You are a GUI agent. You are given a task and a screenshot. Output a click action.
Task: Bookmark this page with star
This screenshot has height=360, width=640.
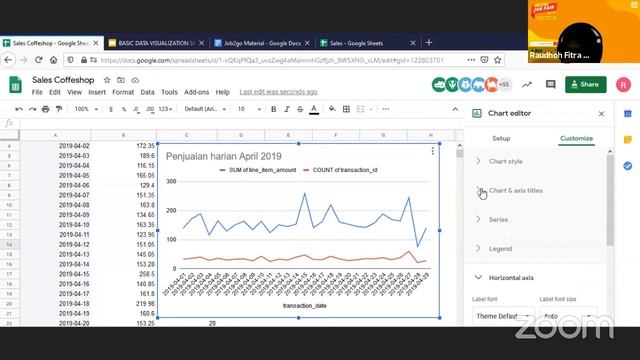498,60
